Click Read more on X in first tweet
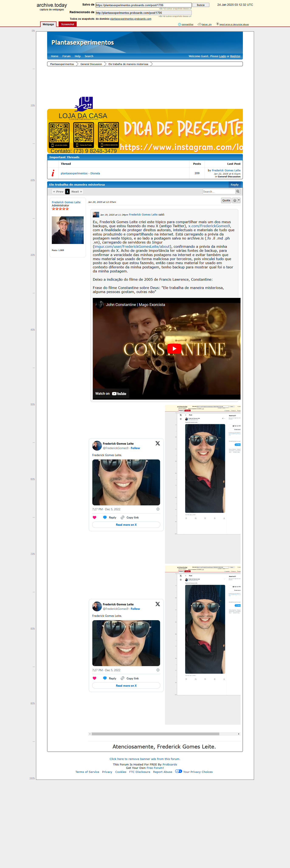 pos(126,525)
